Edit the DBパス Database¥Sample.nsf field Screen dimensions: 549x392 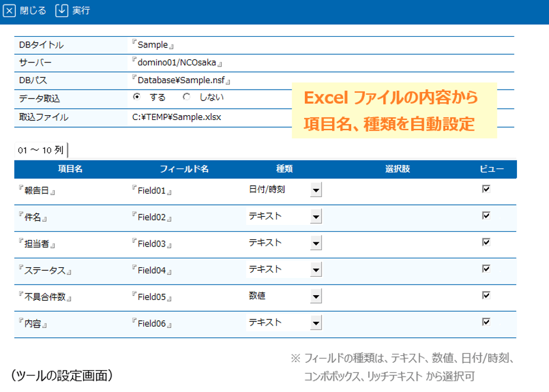click(181, 80)
